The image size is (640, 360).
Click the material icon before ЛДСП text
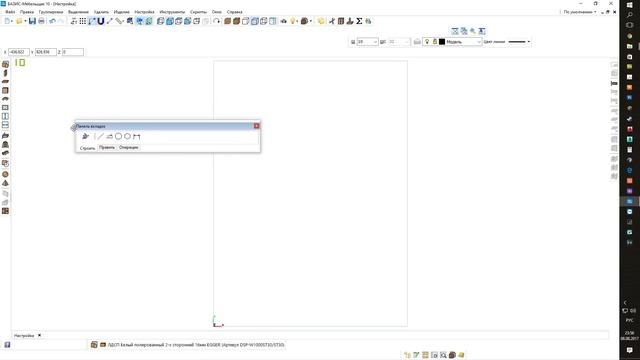coord(103,345)
